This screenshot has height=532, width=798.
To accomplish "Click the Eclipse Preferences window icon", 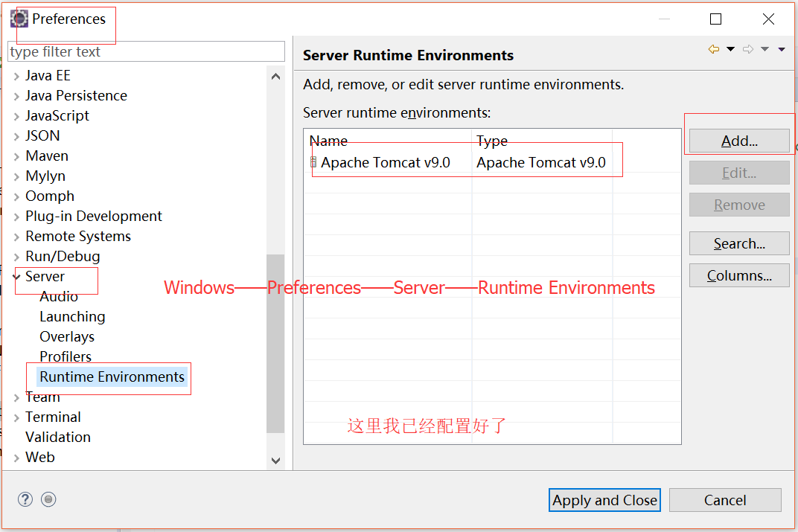I will (x=19, y=19).
